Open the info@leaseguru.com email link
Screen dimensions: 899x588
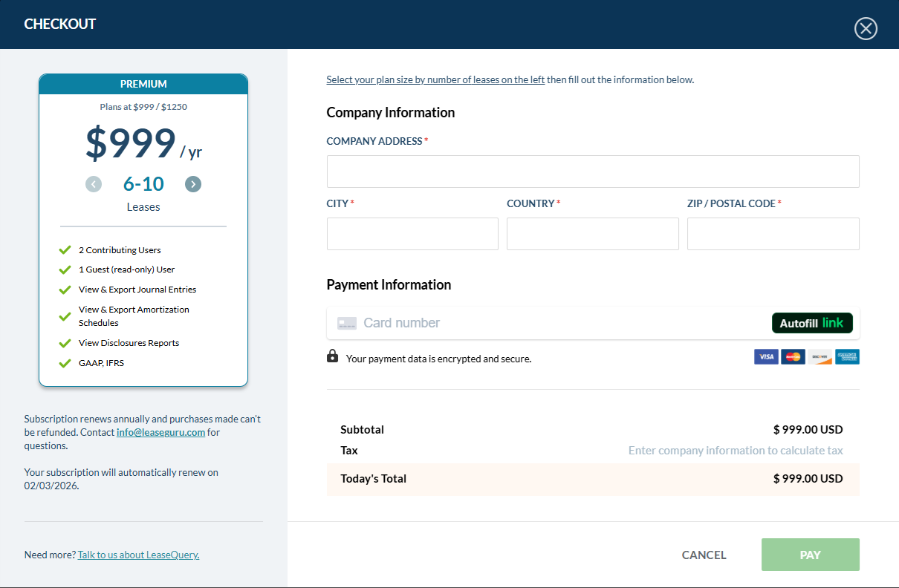coord(160,432)
